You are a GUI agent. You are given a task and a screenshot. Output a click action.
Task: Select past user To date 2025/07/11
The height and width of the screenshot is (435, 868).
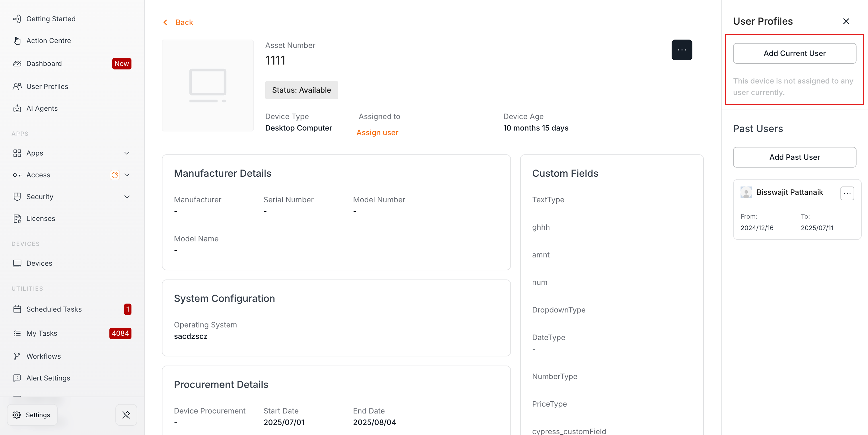tap(817, 228)
